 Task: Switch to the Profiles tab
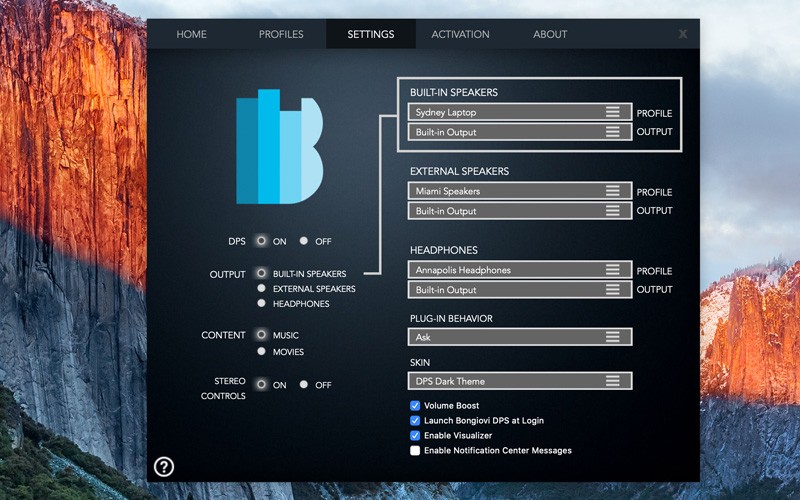point(281,34)
